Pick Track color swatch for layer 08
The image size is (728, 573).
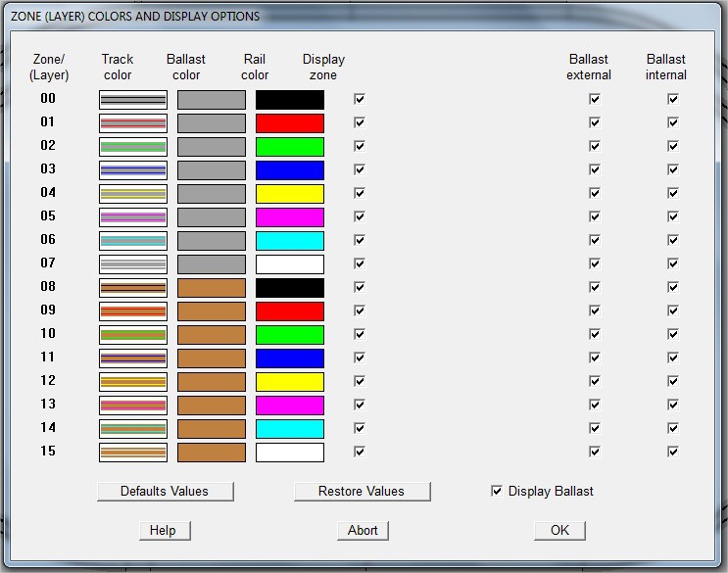[x=133, y=288]
